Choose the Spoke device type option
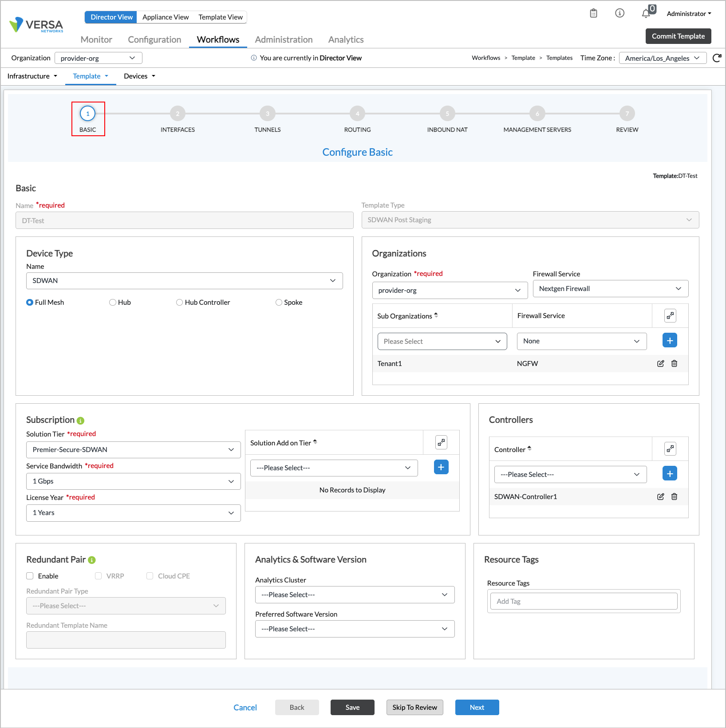 pos(279,303)
